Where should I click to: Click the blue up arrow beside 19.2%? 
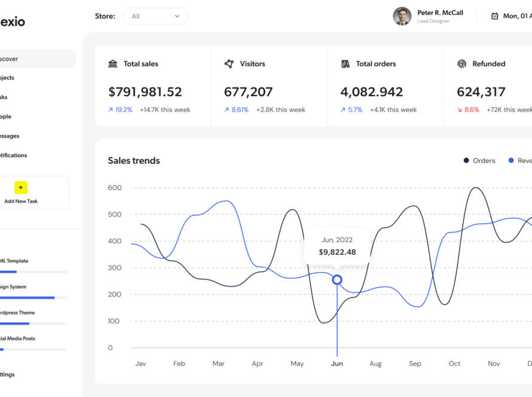click(x=111, y=110)
